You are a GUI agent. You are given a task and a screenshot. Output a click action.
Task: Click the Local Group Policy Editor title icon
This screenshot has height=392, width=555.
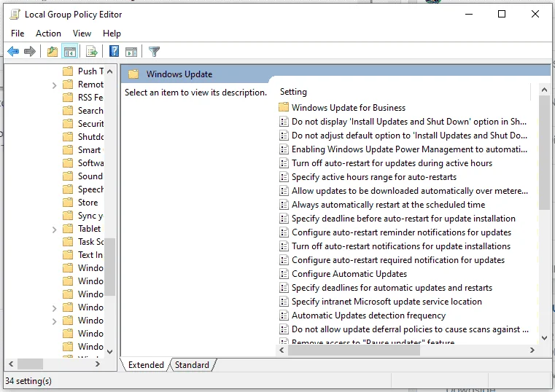pos(15,15)
